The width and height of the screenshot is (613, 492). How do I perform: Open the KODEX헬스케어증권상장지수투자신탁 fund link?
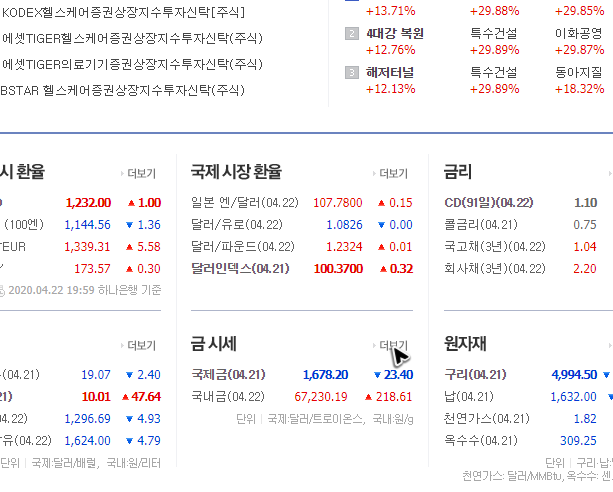coord(123,13)
